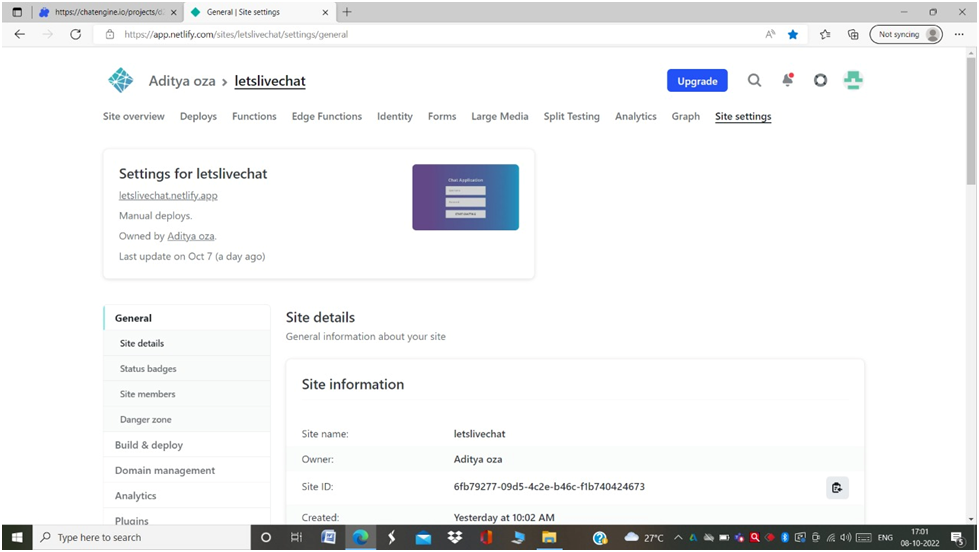Open the search magnifier in Netlify header
Viewport: 979px width, 552px height.
click(x=754, y=81)
